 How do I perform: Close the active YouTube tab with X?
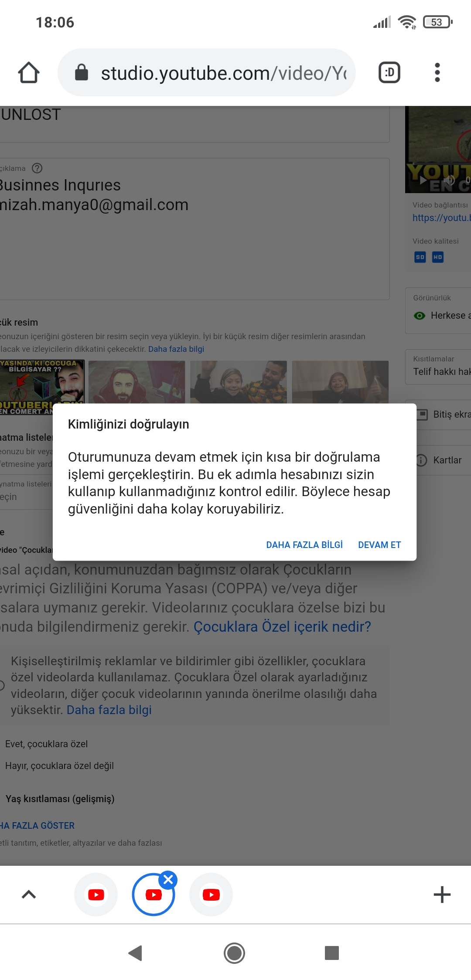pos(168,880)
